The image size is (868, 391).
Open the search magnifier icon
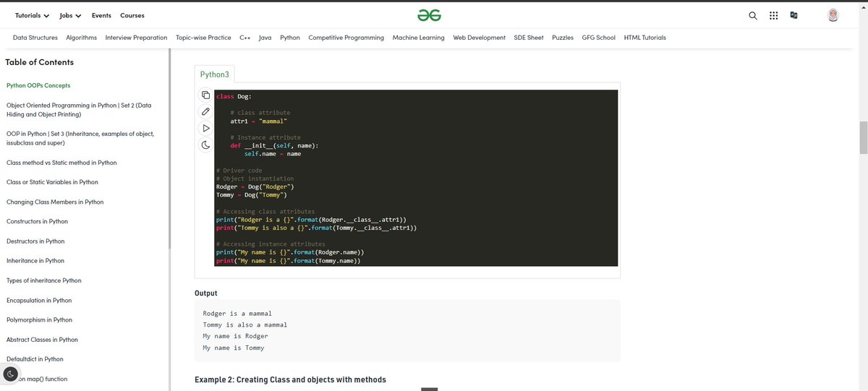753,15
